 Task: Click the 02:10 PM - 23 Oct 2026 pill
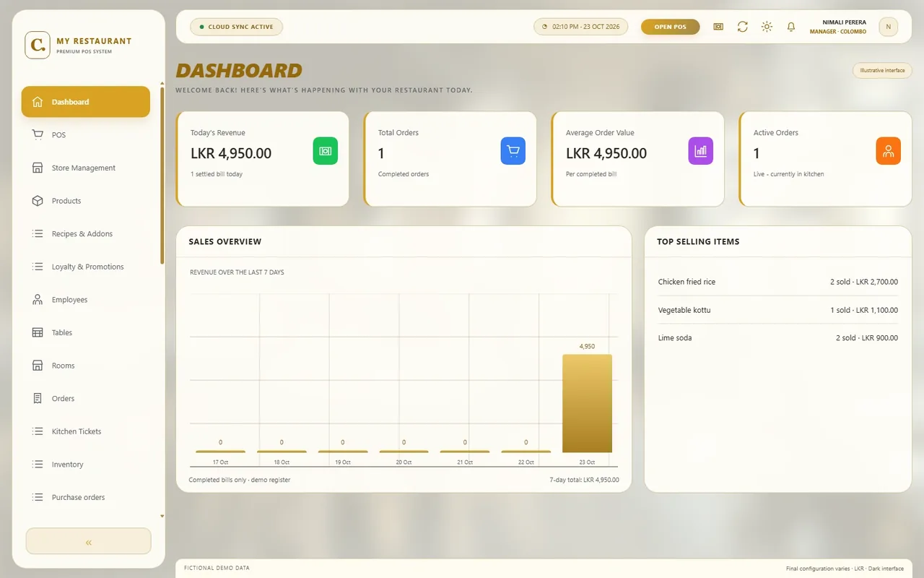pyautogui.click(x=580, y=27)
